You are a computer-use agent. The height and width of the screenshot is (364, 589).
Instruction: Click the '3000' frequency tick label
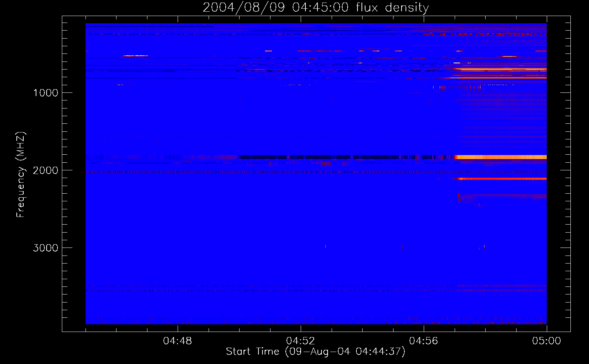tap(46, 248)
